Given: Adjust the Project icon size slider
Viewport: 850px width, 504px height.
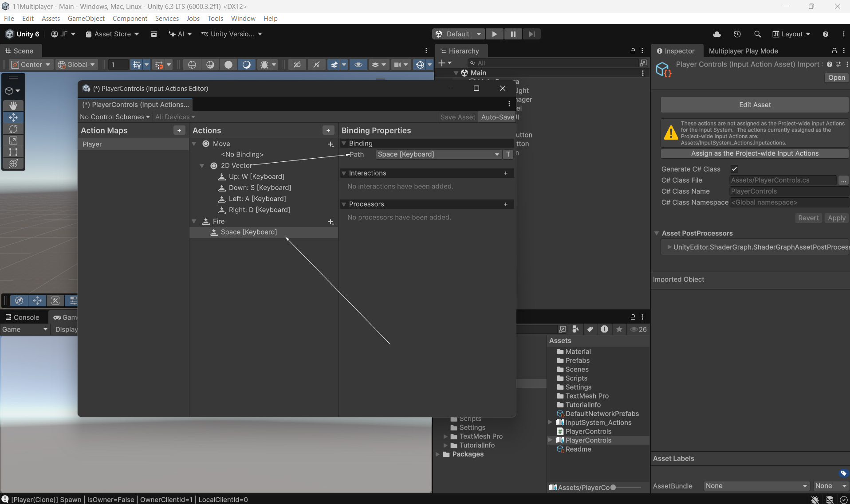Looking at the screenshot, I should pos(614,488).
